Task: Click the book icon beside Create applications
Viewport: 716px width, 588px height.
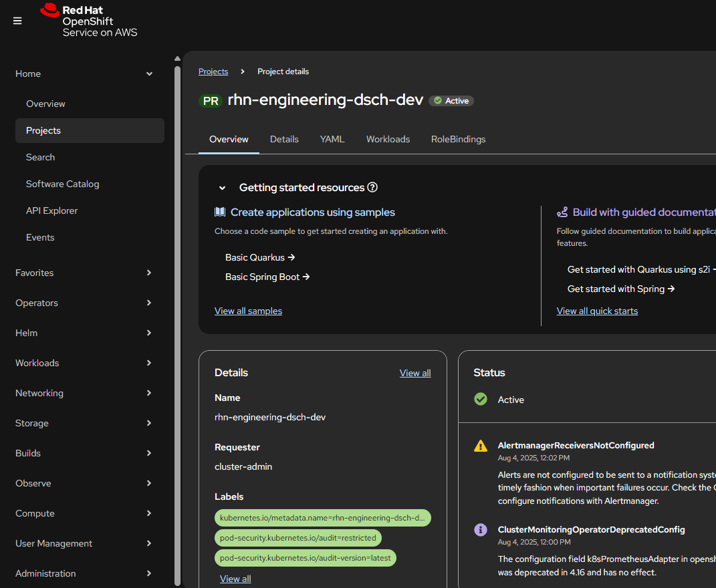Action: [220, 212]
